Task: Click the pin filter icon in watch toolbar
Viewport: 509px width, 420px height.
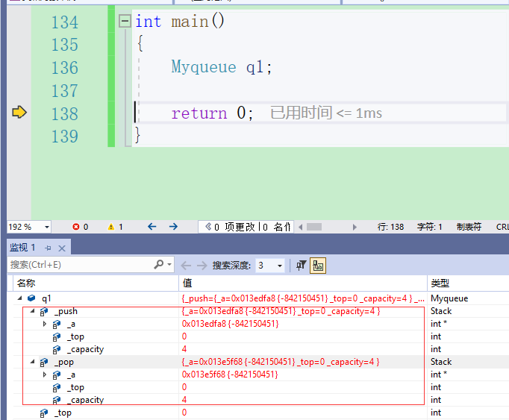Action: (302, 265)
